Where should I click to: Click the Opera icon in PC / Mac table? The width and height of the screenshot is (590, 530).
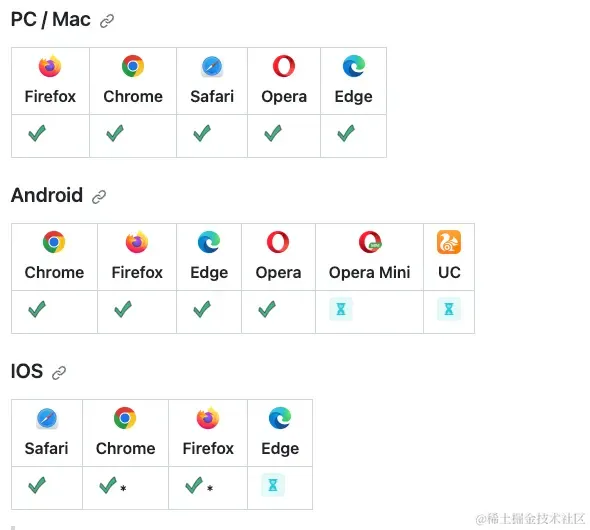(284, 66)
